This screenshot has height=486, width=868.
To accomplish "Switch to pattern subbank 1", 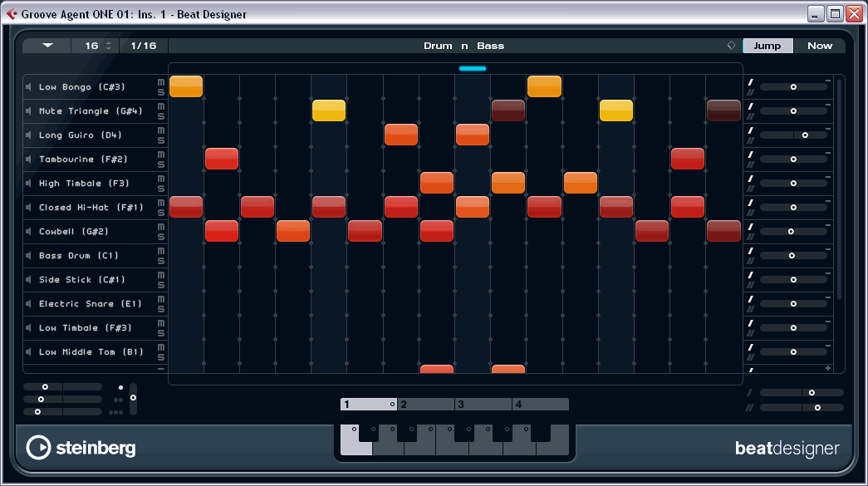I will click(x=369, y=404).
